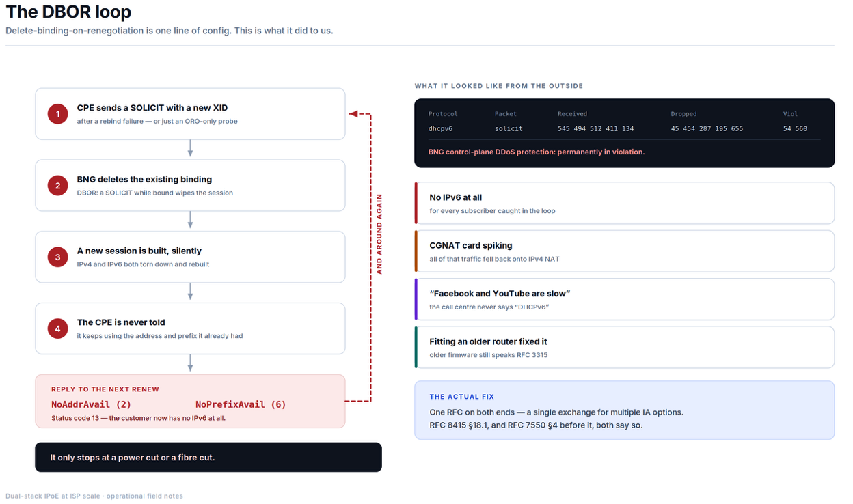Click "after a rebind failure — or just an ORO-only probe"
The image size is (853, 504).
click(157, 122)
